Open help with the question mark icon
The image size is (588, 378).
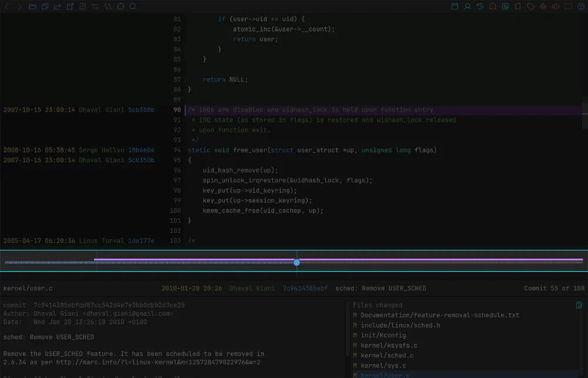coord(581,6)
